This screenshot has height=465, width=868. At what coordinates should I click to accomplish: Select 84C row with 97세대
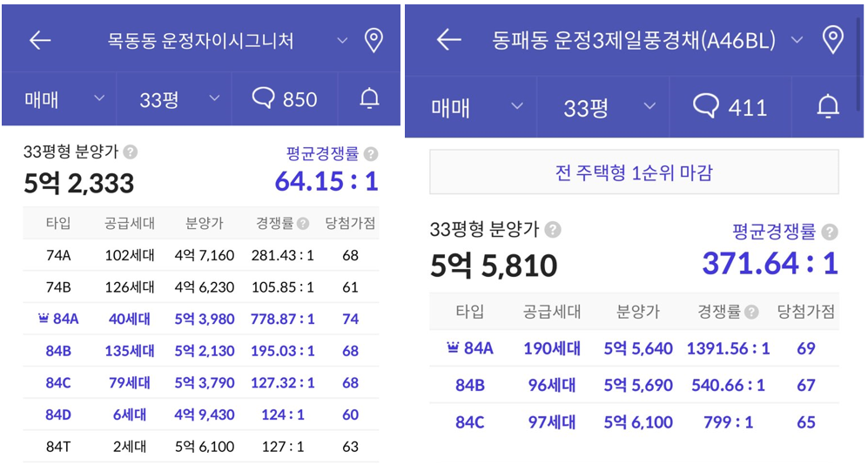pos(634,421)
